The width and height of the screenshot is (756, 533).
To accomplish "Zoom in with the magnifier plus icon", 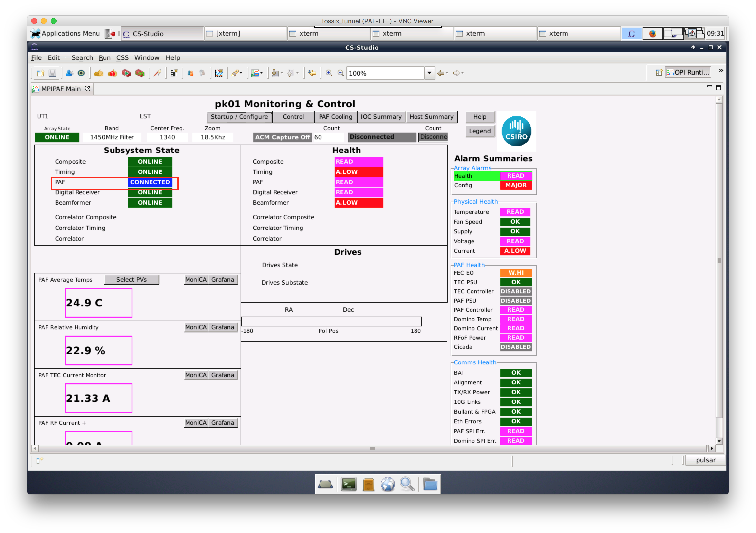I will (329, 73).
